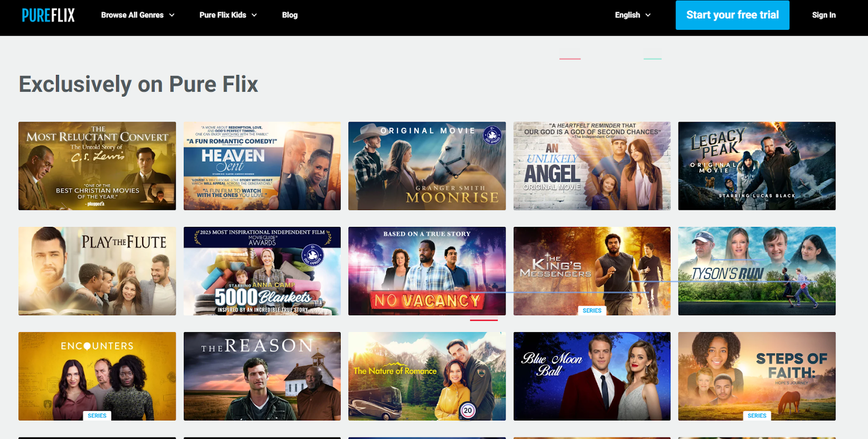Screen dimensions: 868x439
Task: Click the Sign In link
Action: [824, 15]
